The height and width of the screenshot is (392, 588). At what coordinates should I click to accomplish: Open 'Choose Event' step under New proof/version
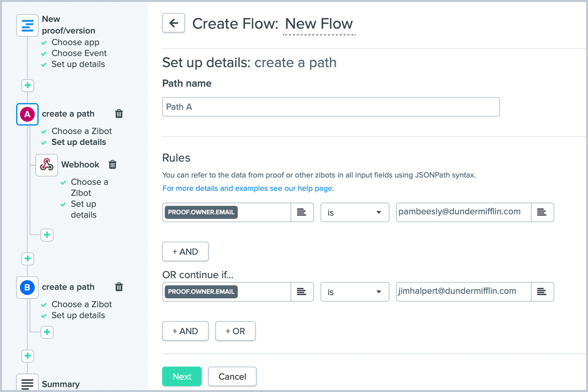tap(79, 53)
